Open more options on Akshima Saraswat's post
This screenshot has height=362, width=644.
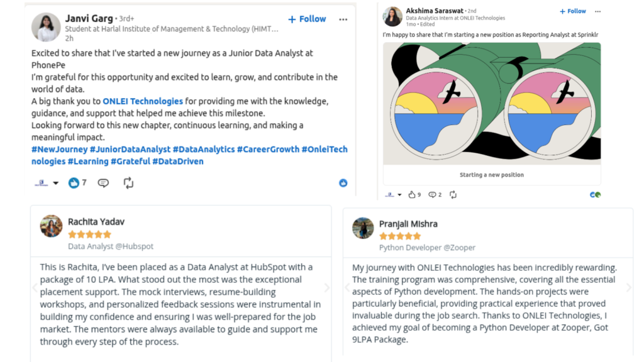click(597, 11)
